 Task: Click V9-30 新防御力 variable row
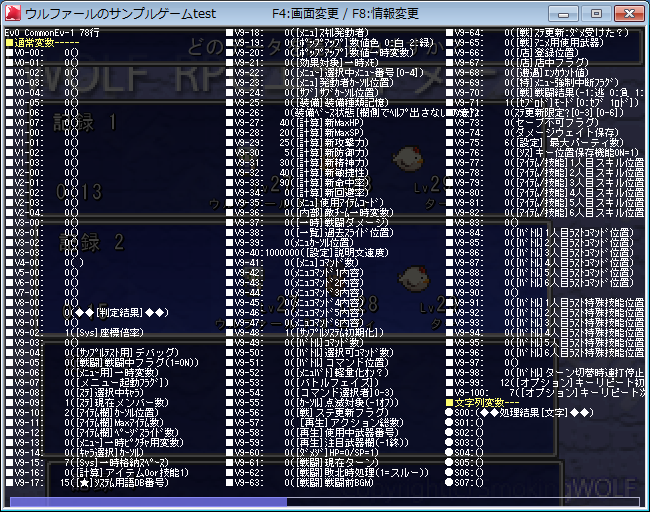pos(297,152)
